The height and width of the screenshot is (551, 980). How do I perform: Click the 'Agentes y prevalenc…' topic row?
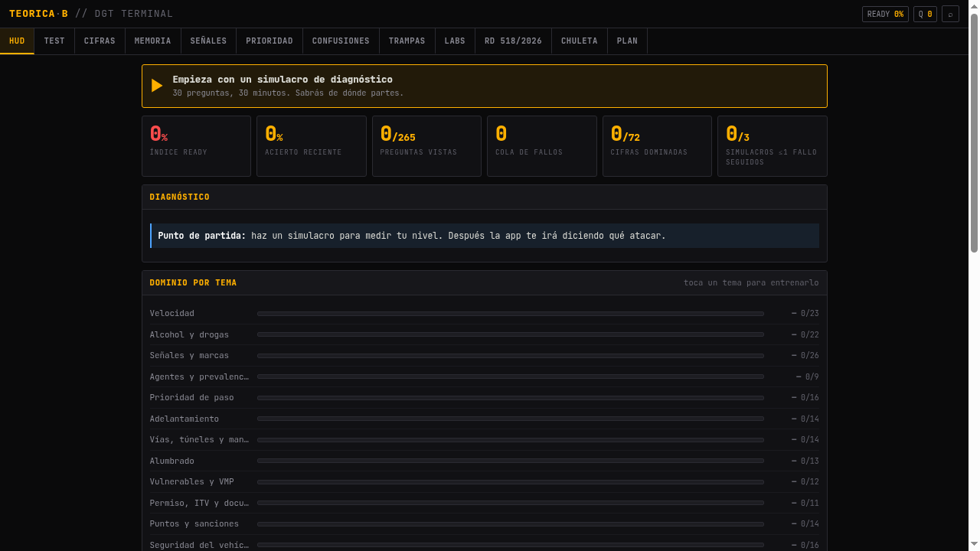coord(485,377)
